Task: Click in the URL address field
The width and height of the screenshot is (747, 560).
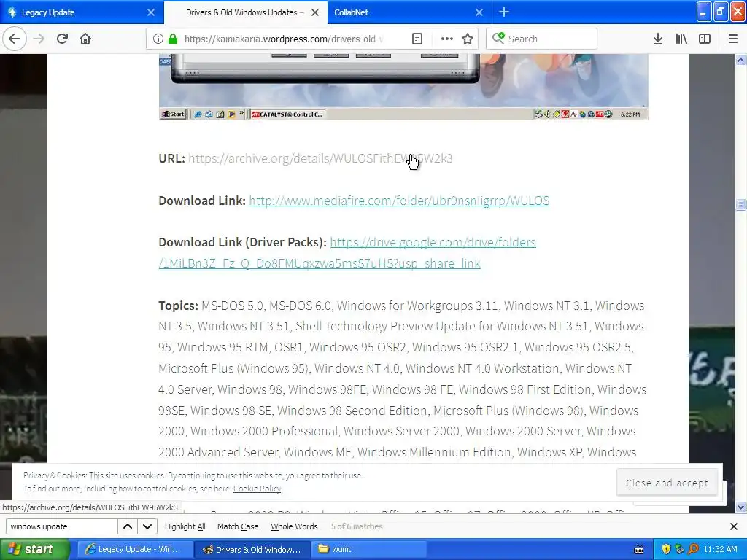Action: pyautogui.click(x=284, y=39)
